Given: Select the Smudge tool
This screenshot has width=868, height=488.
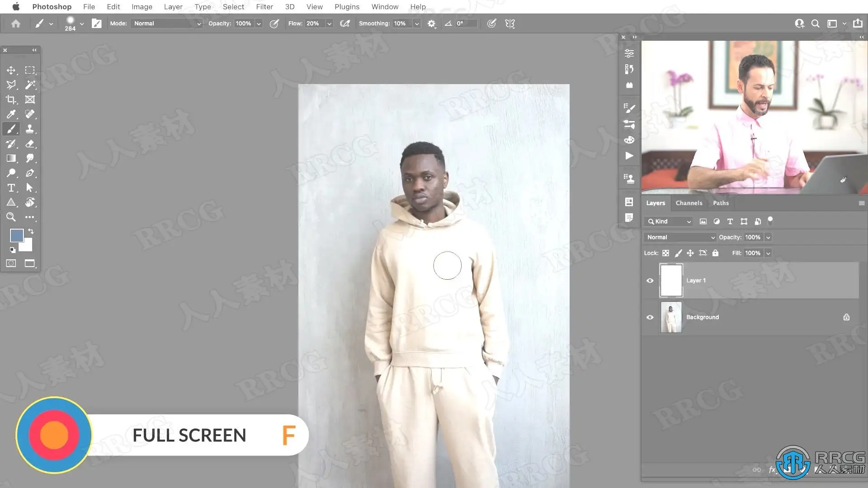Looking at the screenshot, I should [x=30, y=158].
